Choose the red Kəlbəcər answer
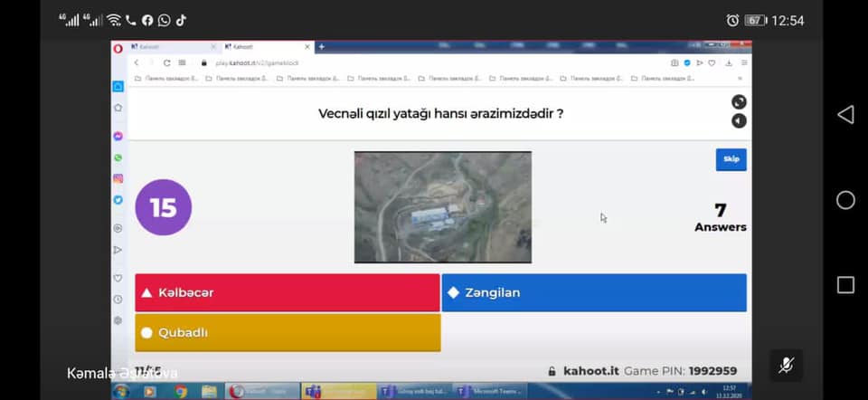The image size is (868, 400). click(x=288, y=292)
